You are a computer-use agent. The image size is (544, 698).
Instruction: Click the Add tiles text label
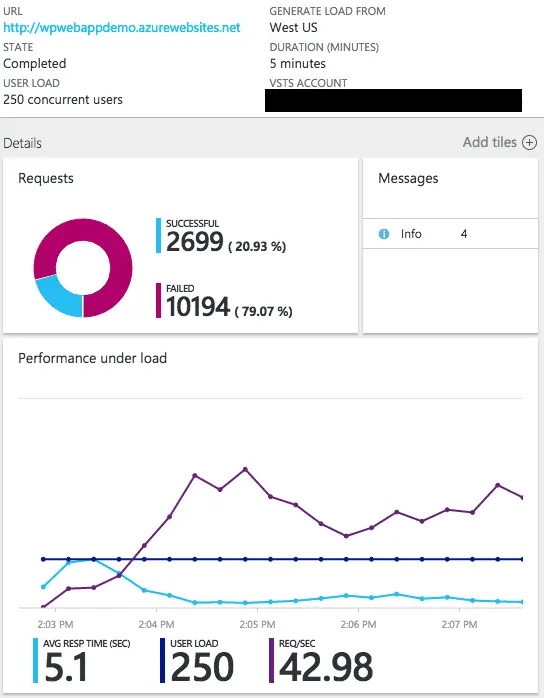tap(490, 142)
